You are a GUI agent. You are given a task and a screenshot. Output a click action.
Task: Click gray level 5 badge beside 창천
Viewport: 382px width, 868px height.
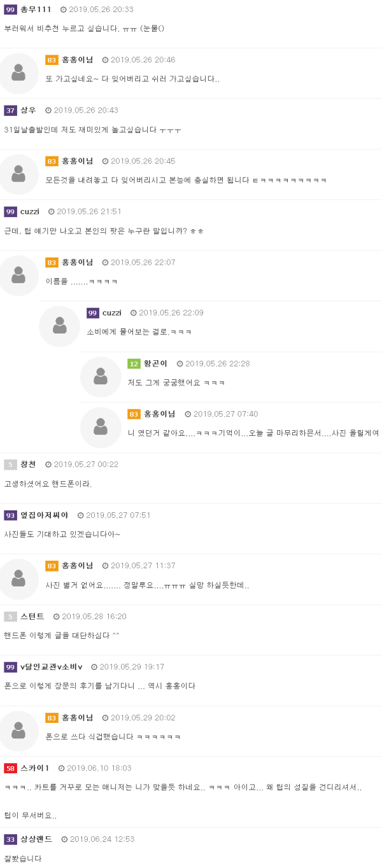click(10, 465)
